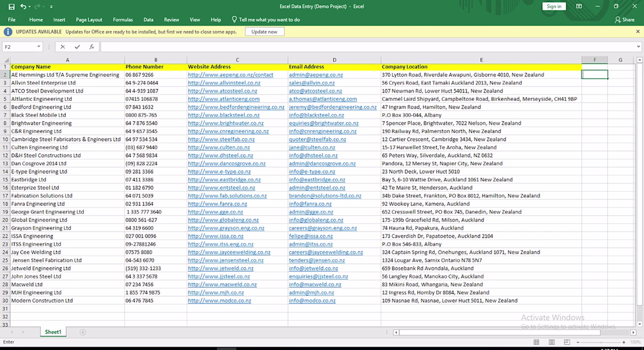Click the felipe@issa.co.nz email link
The image size is (644, 350).
311,236
